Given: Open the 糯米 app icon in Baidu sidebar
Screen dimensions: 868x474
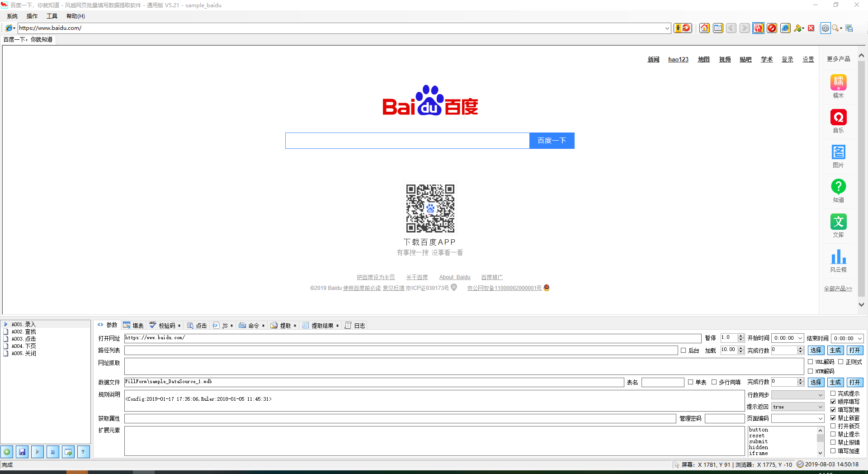Looking at the screenshot, I should (x=838, y=82).
